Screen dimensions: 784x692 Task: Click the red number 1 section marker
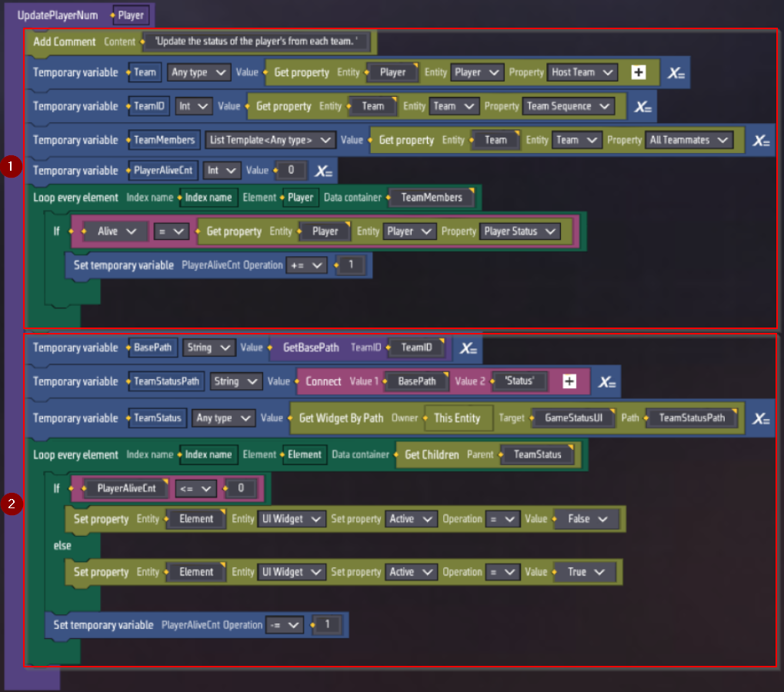pyautogui.click(x=11, y=165)
